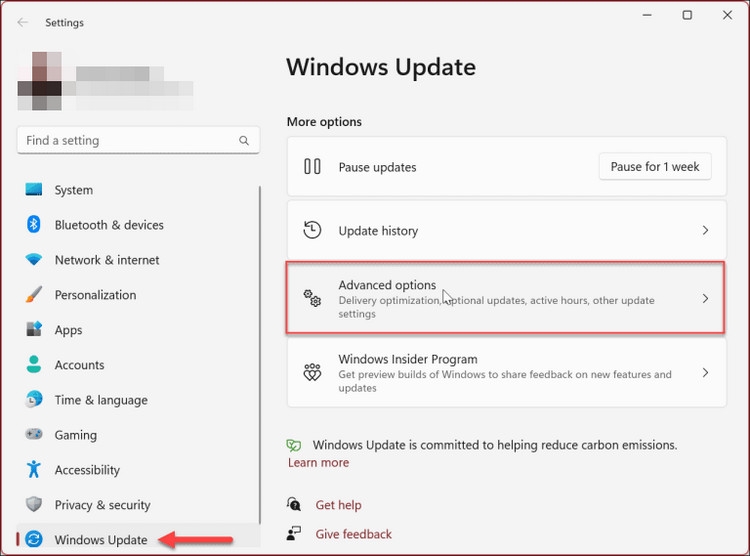
Task: Click the Windows Update page heading
Action: [x=381, y=67]
